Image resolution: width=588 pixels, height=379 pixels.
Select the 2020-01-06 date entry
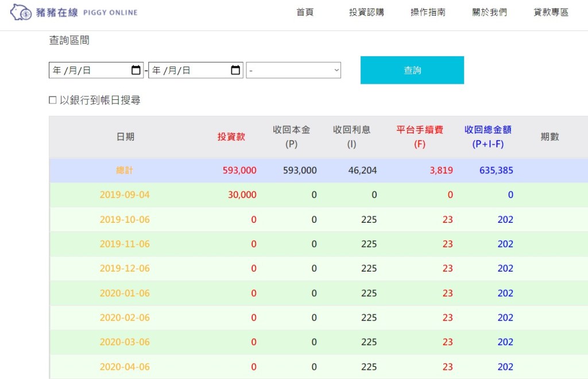point(125,293)
